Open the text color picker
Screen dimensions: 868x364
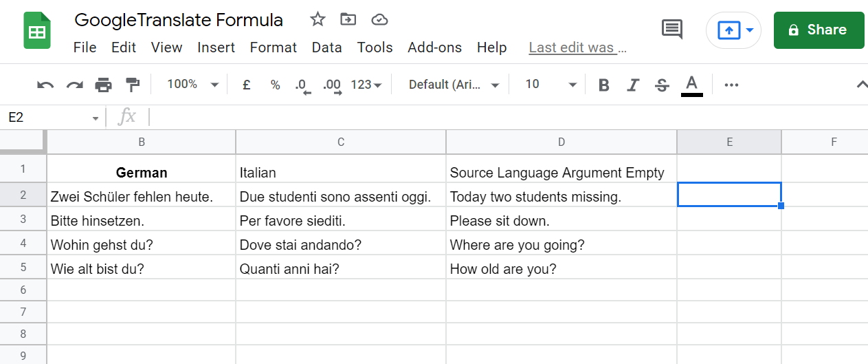691,85
